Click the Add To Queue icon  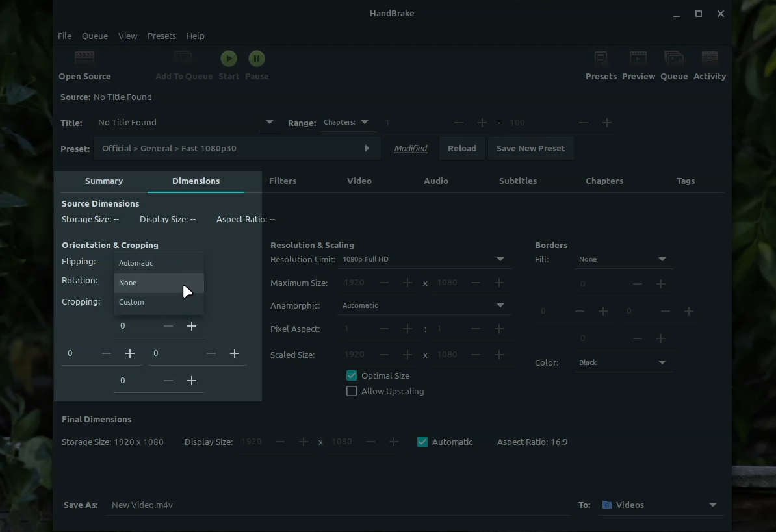[183, 58]
